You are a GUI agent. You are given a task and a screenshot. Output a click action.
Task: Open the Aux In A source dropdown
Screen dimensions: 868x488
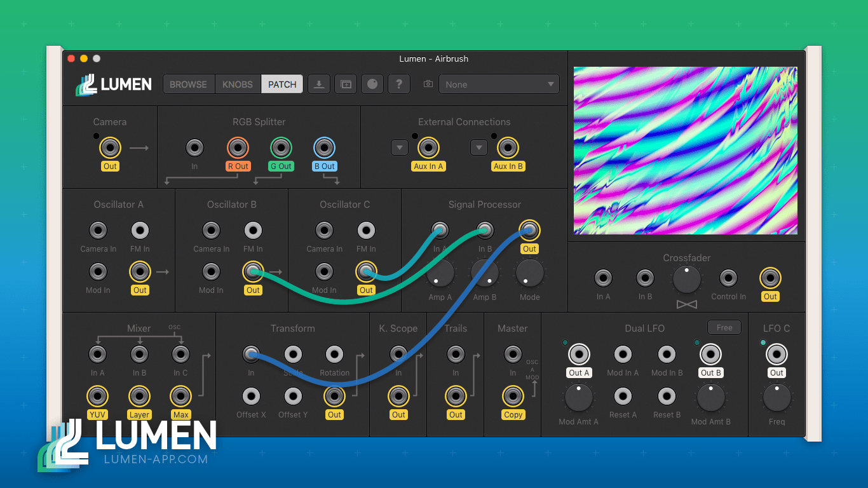click(x=400, y=147)
